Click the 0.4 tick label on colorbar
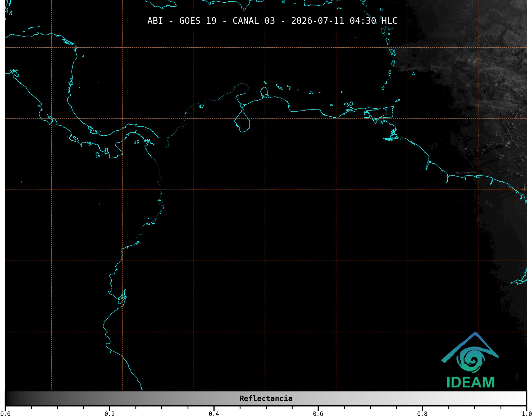The width and height of the screenshot is (532, 417). coord(214,414)
